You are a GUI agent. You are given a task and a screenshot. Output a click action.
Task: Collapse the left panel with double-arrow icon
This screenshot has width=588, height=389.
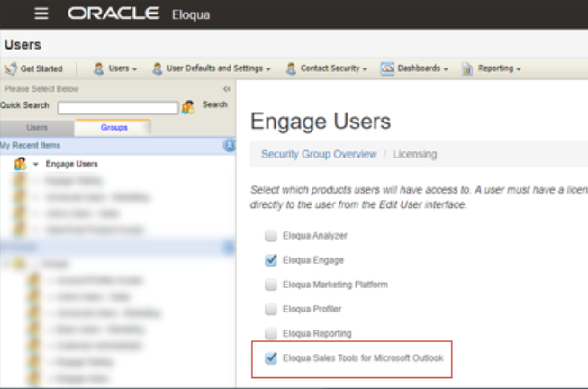(227, 89)
